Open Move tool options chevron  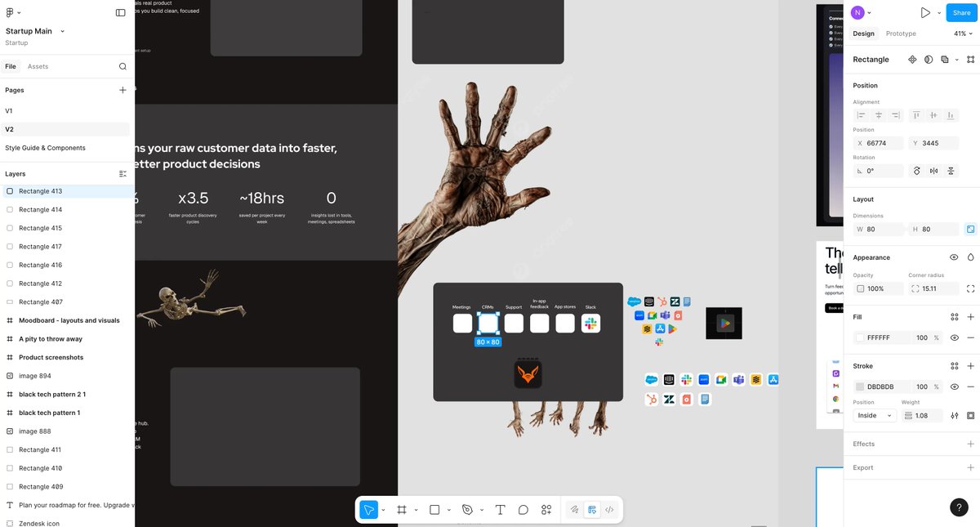(383, 510)
